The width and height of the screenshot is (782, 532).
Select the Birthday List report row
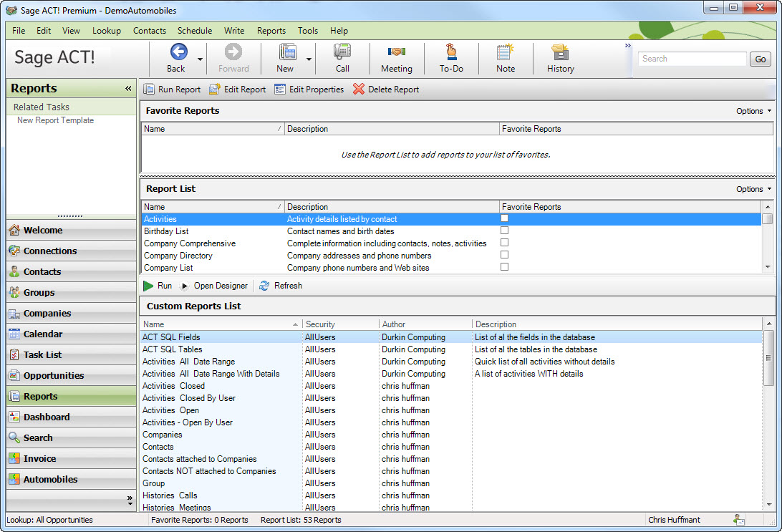pyautogui.click(x=451, y=231)
